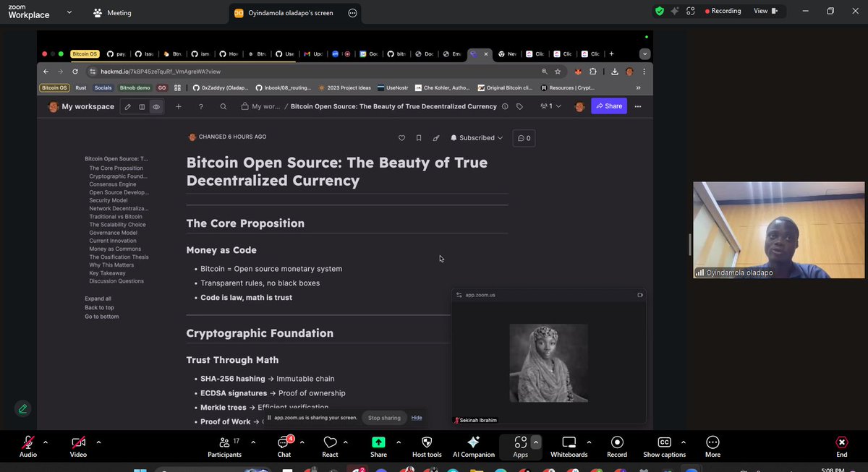Expand the Apps options arrow
Screen dimensions: 868x472
pos(536,442)
